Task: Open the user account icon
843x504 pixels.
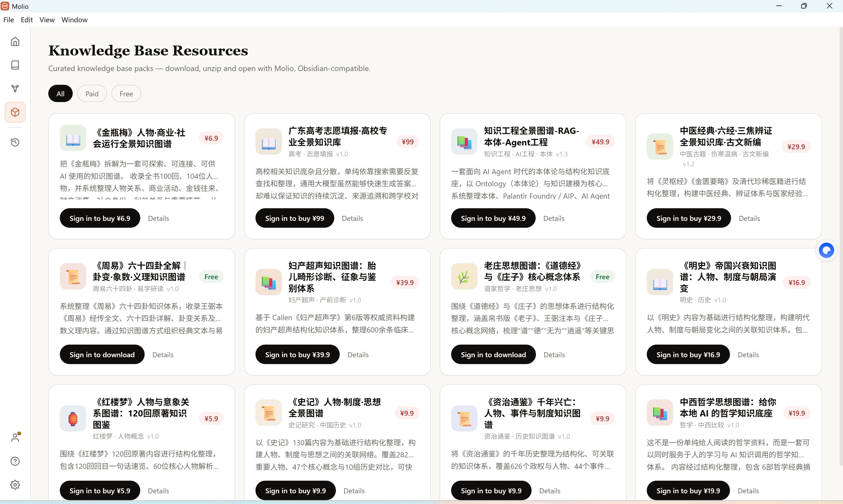Action: pos(15,437)
